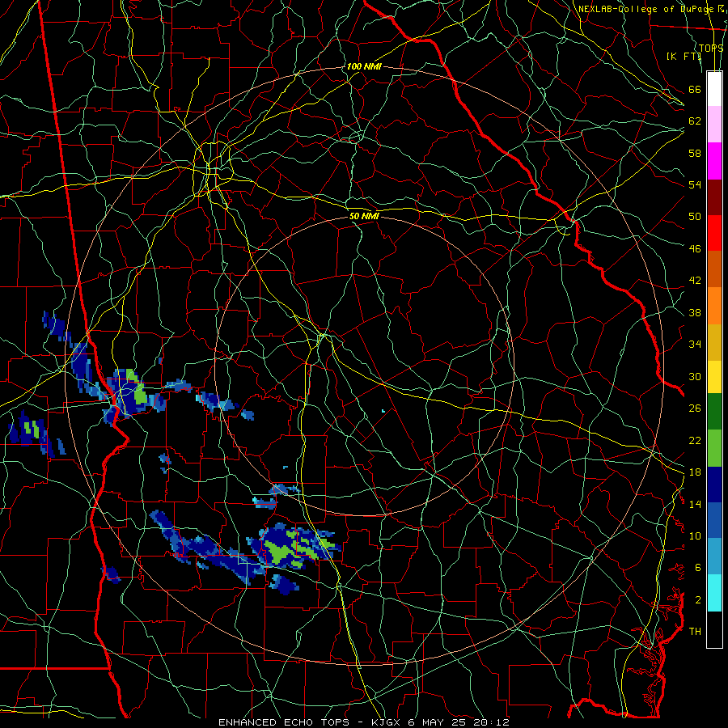Click the isolated cyan echo pixel inside 50 NMI ring
This screenshot has height=728, width=728.
pyautogui.click(x=383, y=411)
